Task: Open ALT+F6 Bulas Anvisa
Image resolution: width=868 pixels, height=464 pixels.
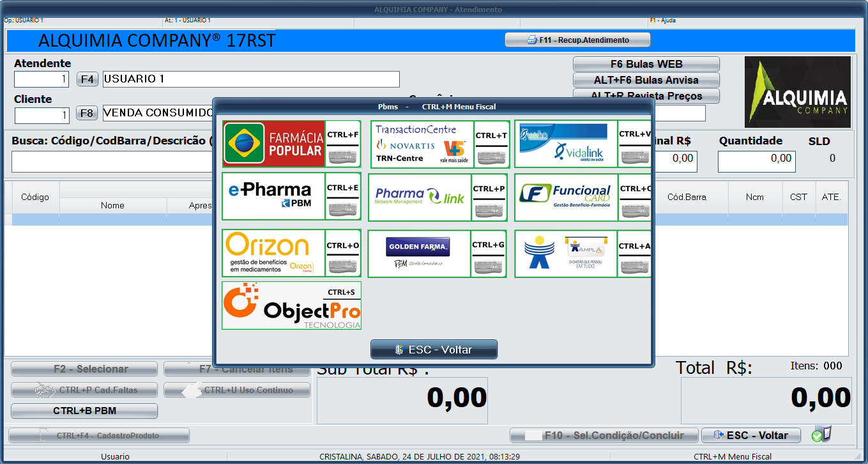Action: coord(646,80)
